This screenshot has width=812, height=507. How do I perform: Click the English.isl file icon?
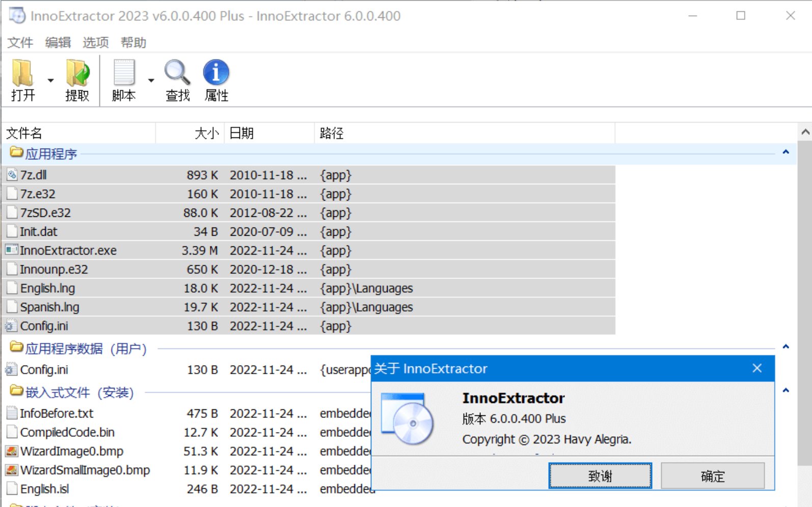[x=12, y=489]
